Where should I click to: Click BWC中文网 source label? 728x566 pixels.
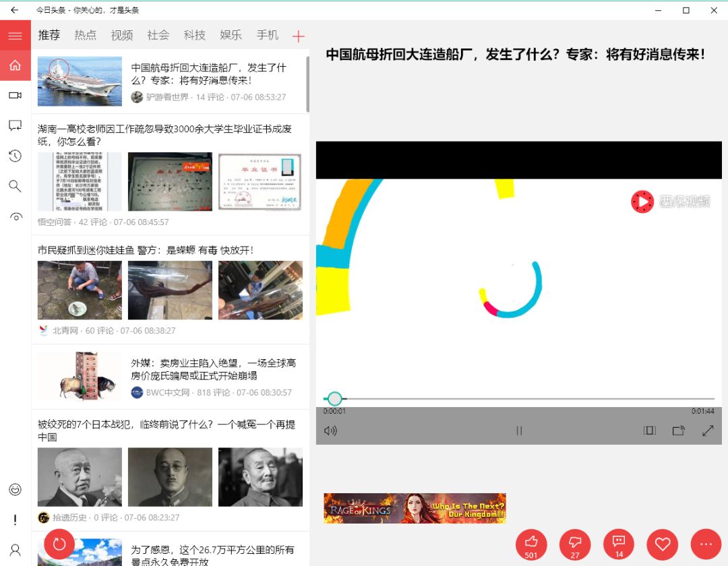[168, 392]
